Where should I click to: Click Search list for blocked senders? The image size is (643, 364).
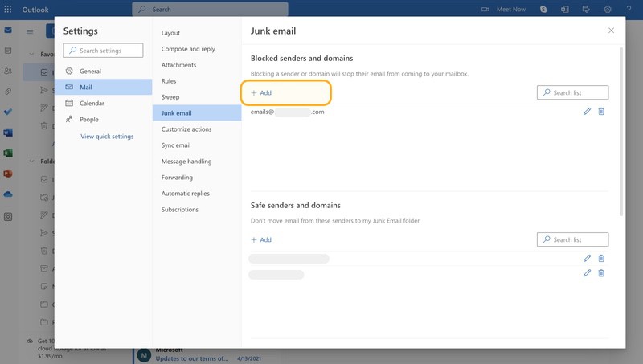pos(572,92)
